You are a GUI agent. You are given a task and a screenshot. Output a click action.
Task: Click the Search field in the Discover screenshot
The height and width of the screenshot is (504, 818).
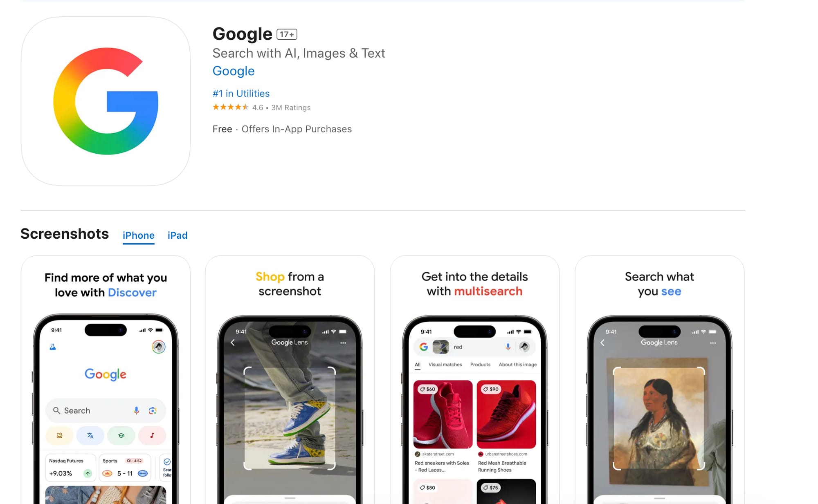(x=106, y=410)
